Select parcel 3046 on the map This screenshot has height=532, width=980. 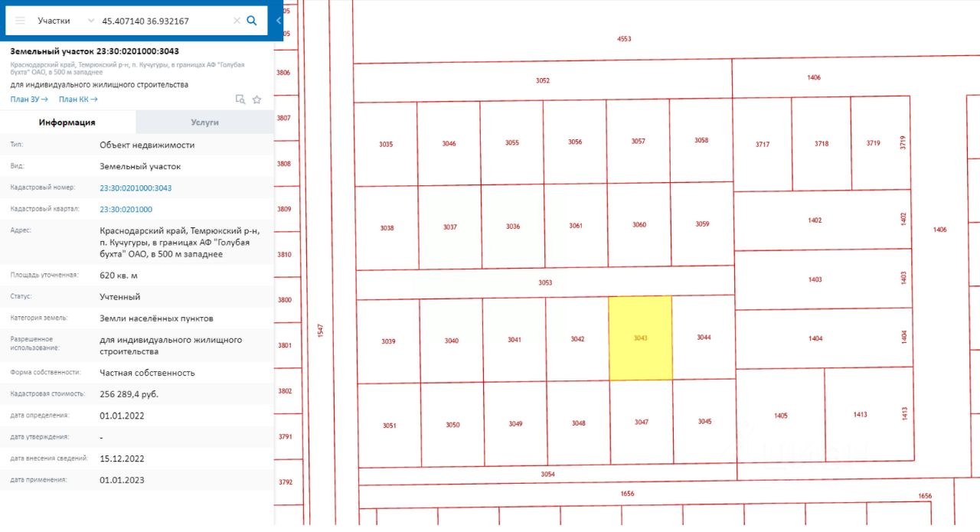[449, 143]
